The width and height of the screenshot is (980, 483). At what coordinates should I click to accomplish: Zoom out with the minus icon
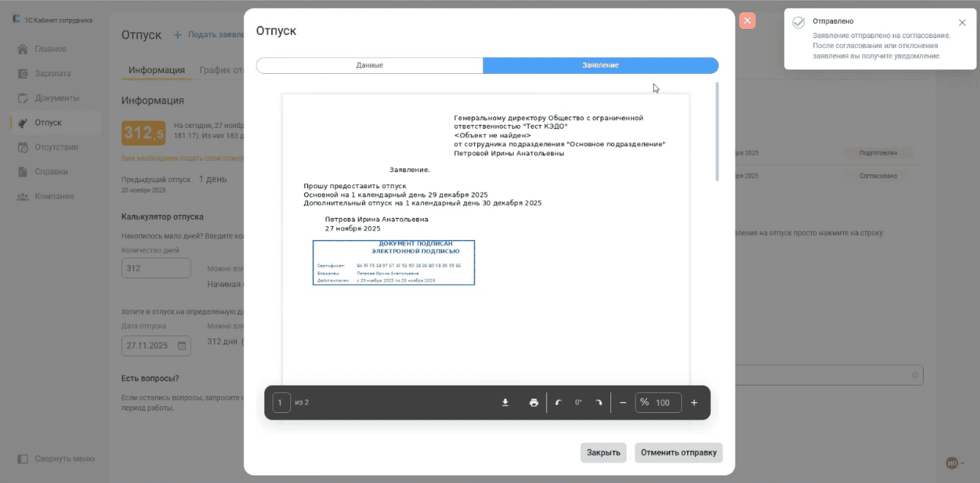point(623,402)
